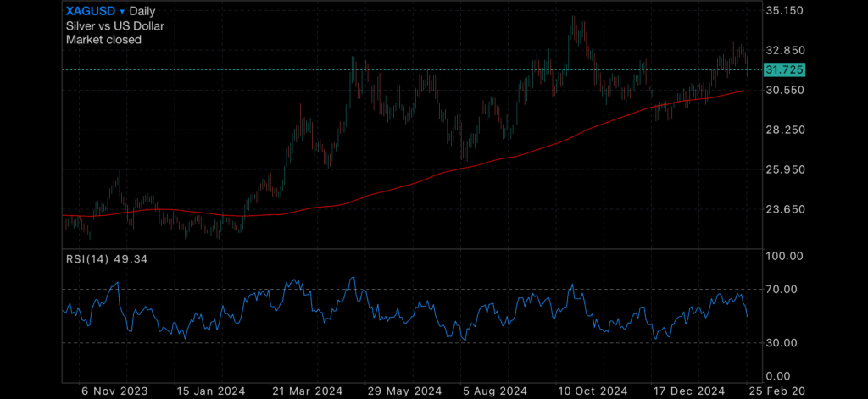Click the 28.250 price axis label
868x399 pixels.
pos(786,130)
